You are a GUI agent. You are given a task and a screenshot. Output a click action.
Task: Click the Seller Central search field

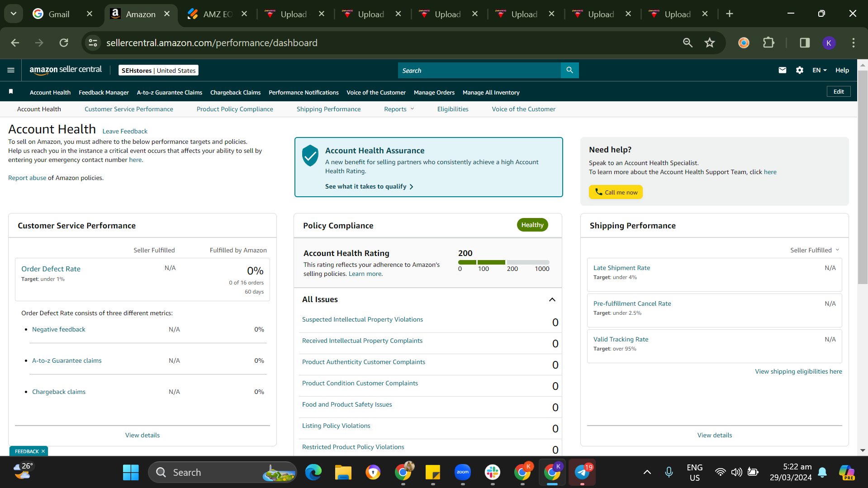pyautogui.click(x=479, y=70)
